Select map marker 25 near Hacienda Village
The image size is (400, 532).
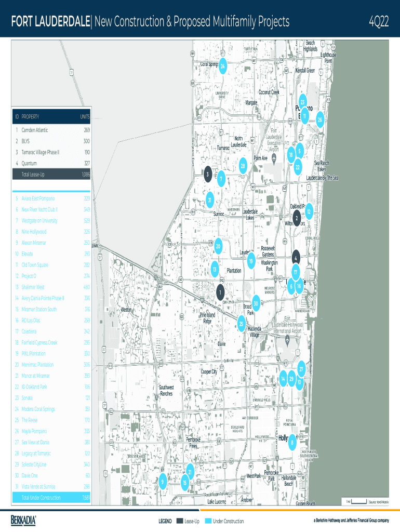[242, 324]
